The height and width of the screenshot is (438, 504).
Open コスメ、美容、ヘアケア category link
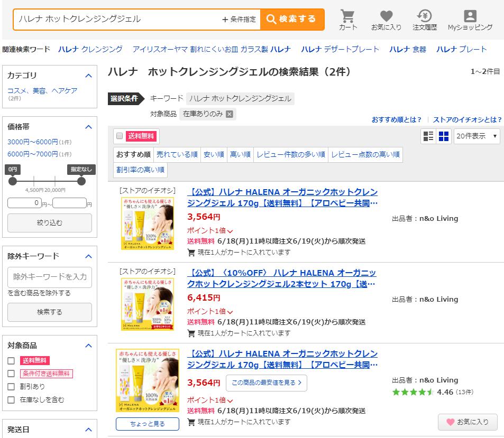point(42,91)
